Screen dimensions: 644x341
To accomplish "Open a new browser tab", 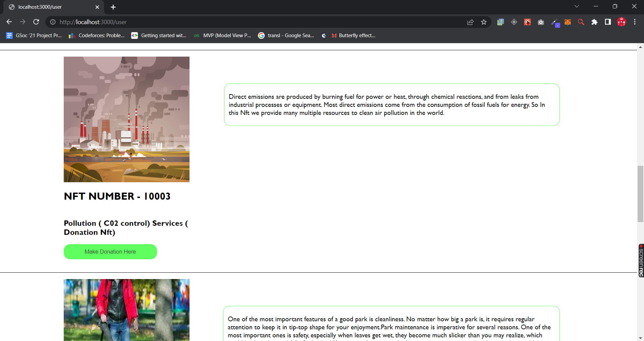I will pyautogui.click(x=113, y=7).
